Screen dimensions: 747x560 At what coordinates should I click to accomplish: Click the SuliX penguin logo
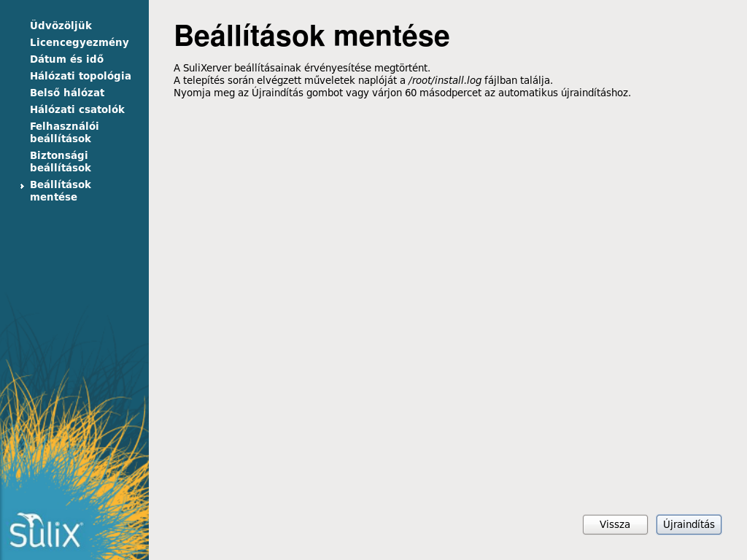point(46,531)
